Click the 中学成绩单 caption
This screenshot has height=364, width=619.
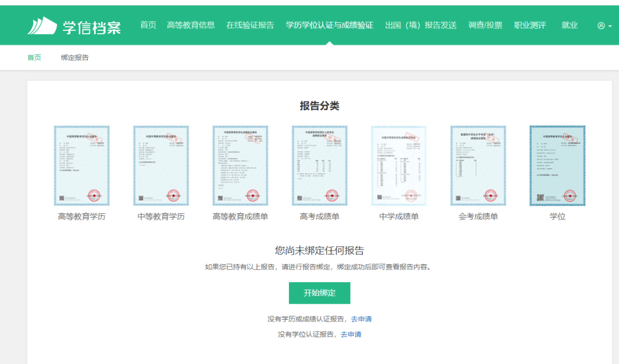tap(399, 217)
